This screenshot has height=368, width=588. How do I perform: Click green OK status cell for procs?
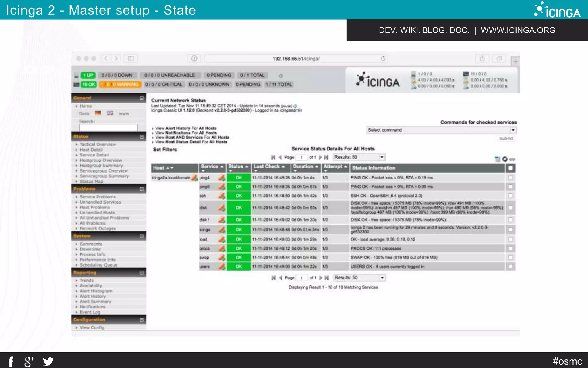click(239, 248)
